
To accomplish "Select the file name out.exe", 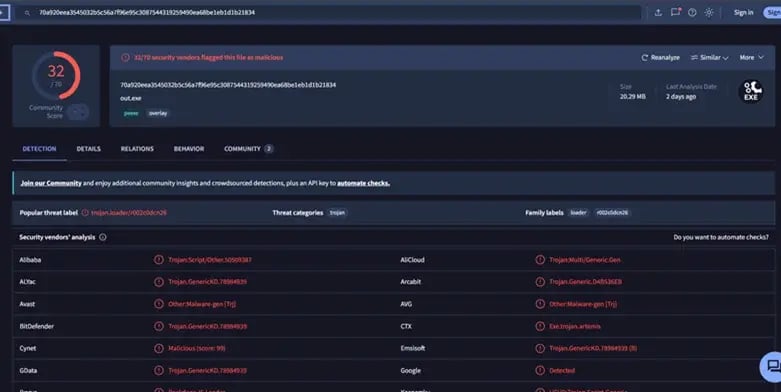I will pyautogui.click(x=130, y=99).
